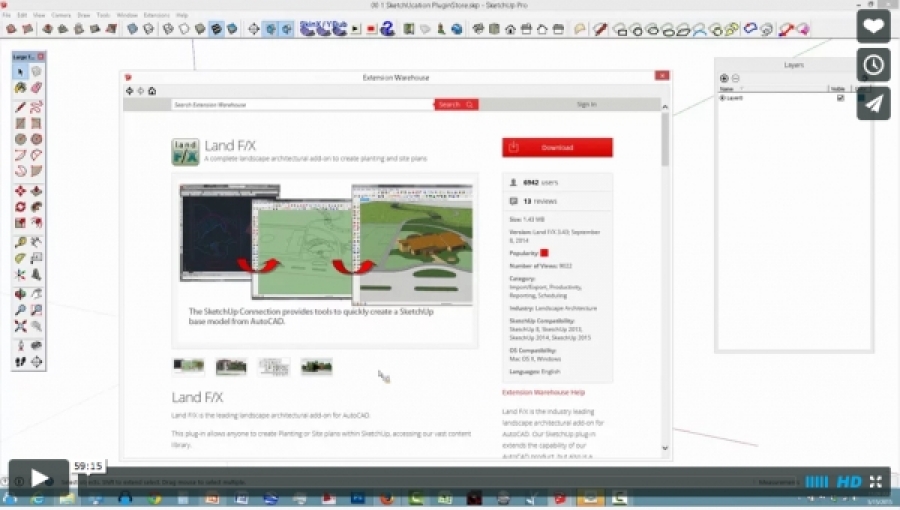Choose the Rectangle tool
900x510 pixels.
(21, 123)
